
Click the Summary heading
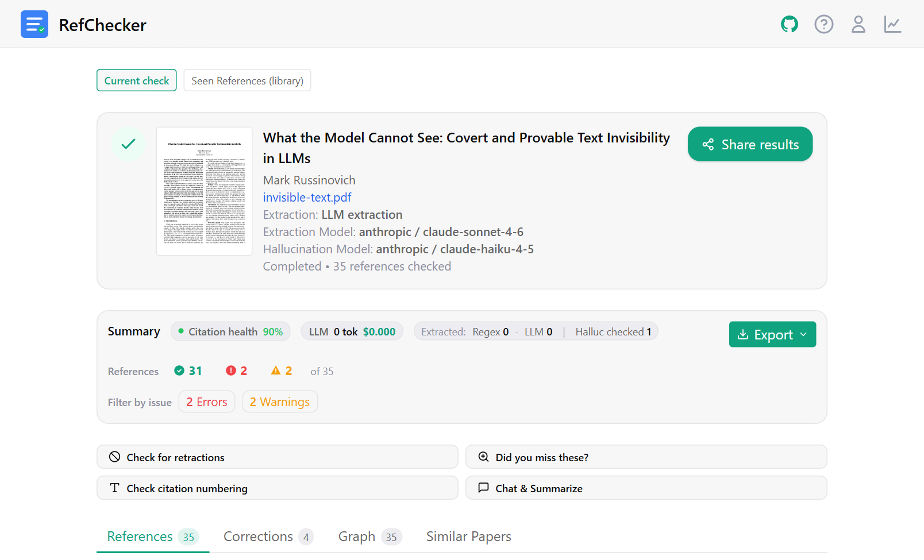(x=134, y=331)
